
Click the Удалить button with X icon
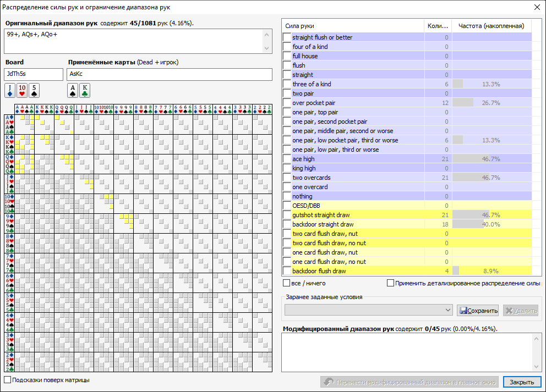tap(520, 311)
